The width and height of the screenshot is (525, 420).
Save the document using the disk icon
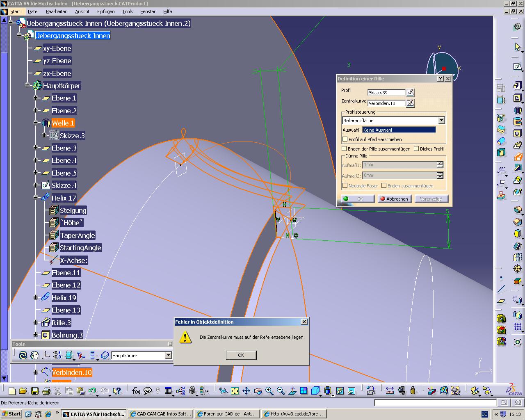coord(34,391)
